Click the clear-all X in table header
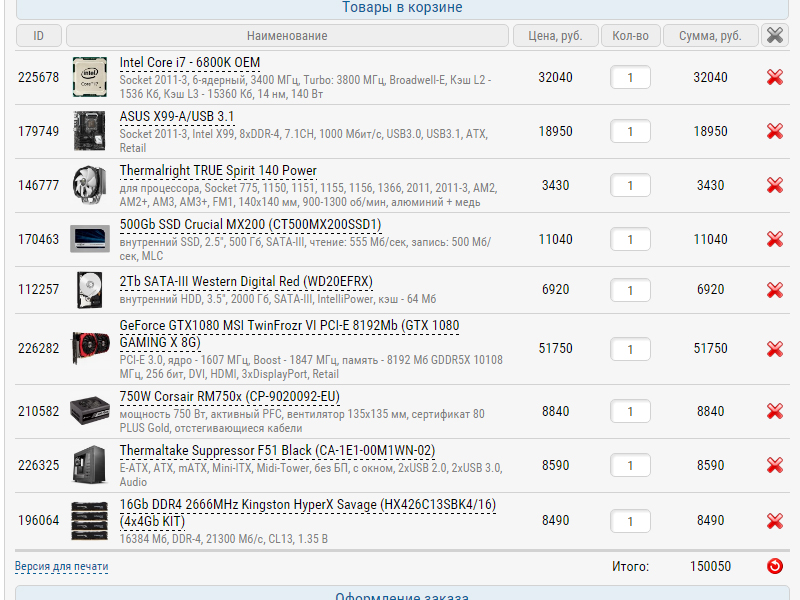Viewport: 800px width, 600px height. pos(774,35)
